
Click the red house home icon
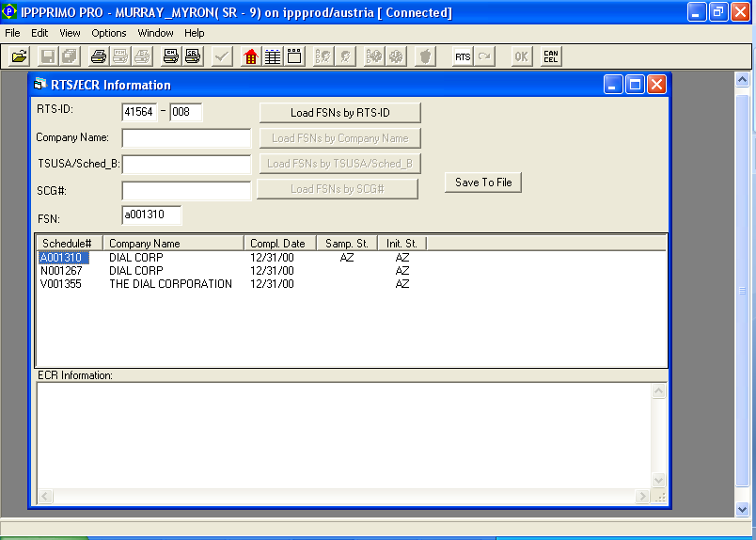[x=250, y=56]
